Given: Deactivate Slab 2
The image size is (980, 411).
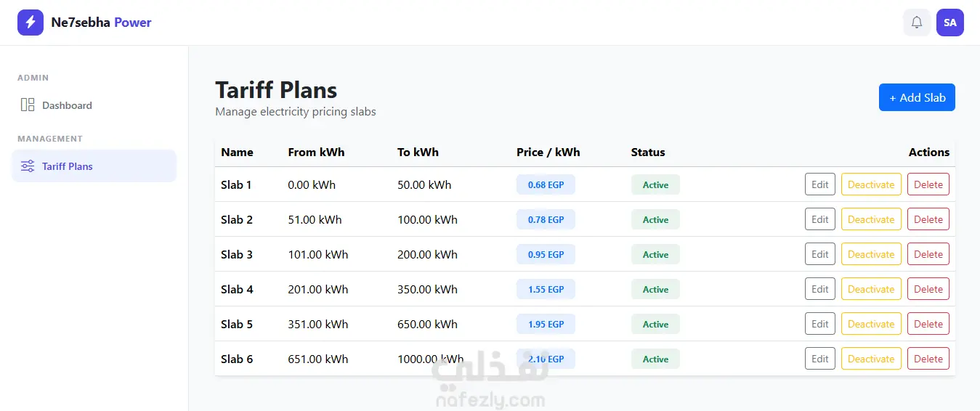Looking at the screenshot, I should pyautogui.click(x=871, y=219).
